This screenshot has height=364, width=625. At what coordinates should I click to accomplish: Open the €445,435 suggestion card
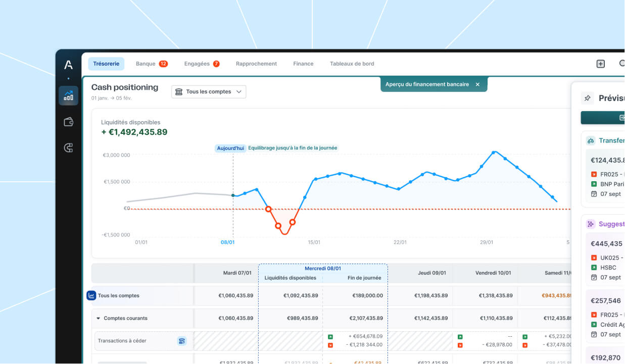605,260
